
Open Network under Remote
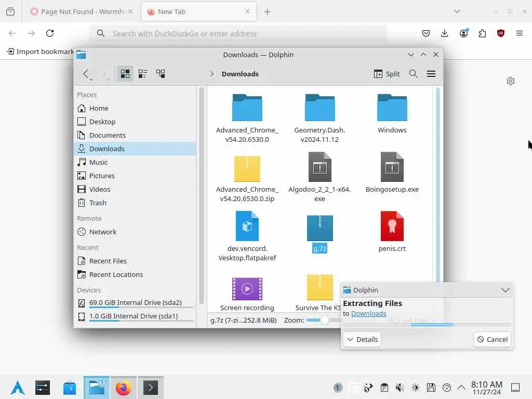coord(135,232)
